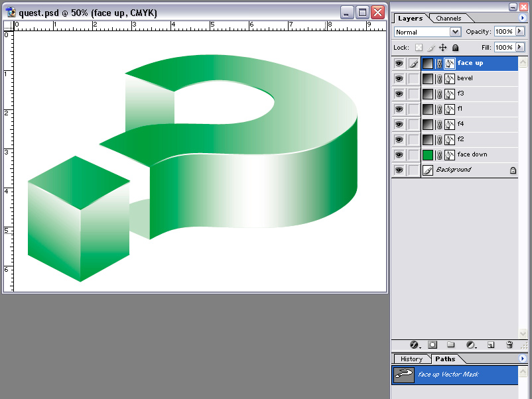Open the Opacity slider arrow
Screen dimensions: 532x399
(519, 31)
